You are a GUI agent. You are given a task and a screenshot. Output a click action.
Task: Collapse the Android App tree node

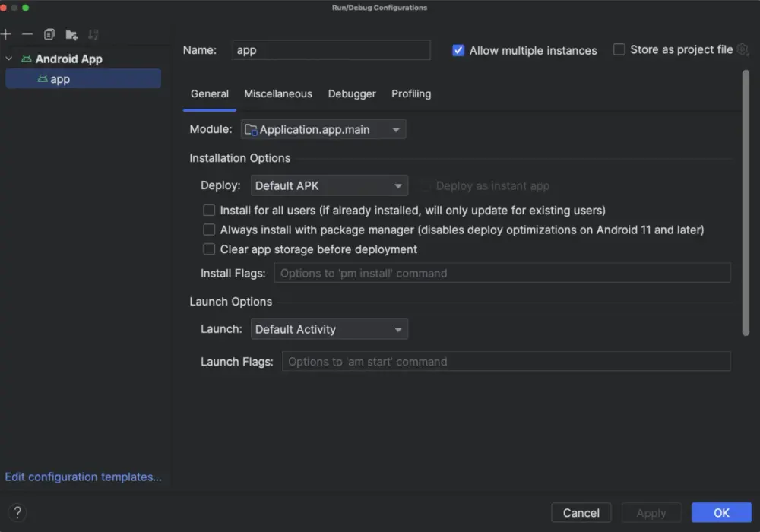[8, 59]
